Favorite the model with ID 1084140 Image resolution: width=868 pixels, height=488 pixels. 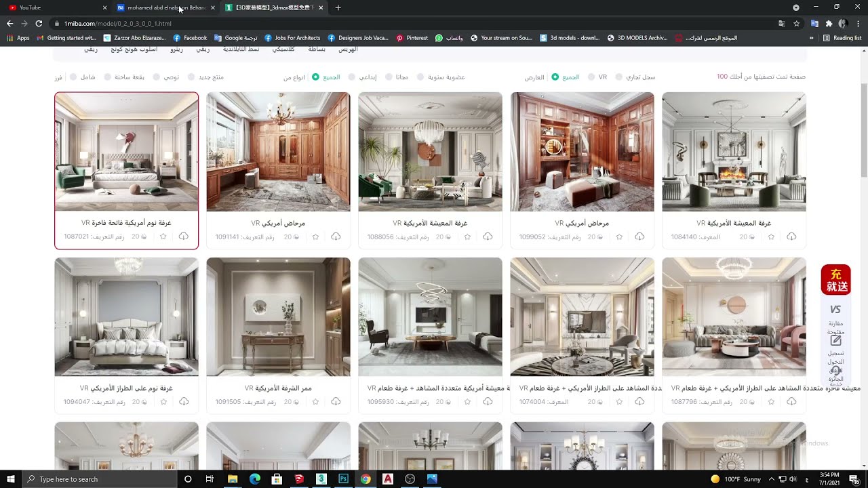[x=771, y=237]
